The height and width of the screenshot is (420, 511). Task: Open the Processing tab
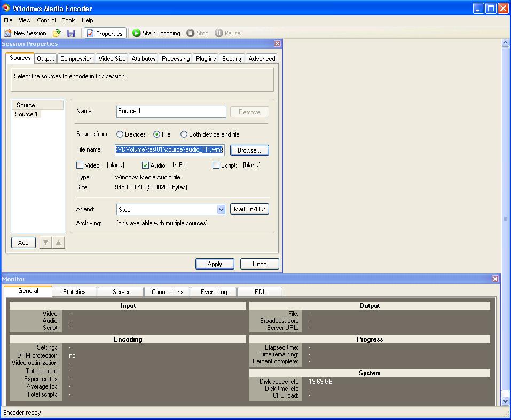tap(176, 59)
